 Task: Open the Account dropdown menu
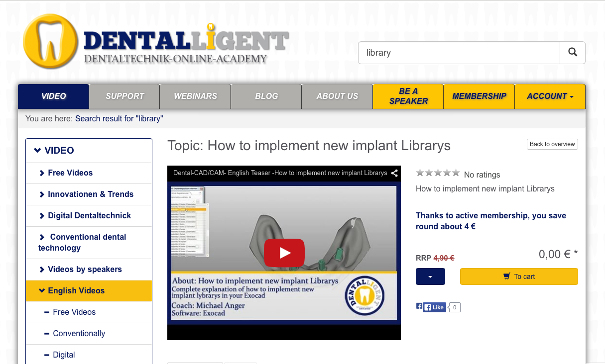point(549,96)
